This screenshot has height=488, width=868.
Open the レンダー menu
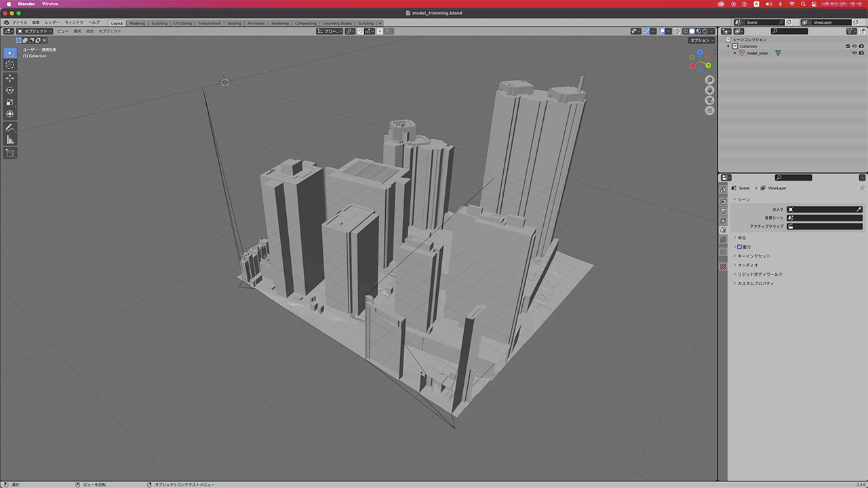coord(52,23)
